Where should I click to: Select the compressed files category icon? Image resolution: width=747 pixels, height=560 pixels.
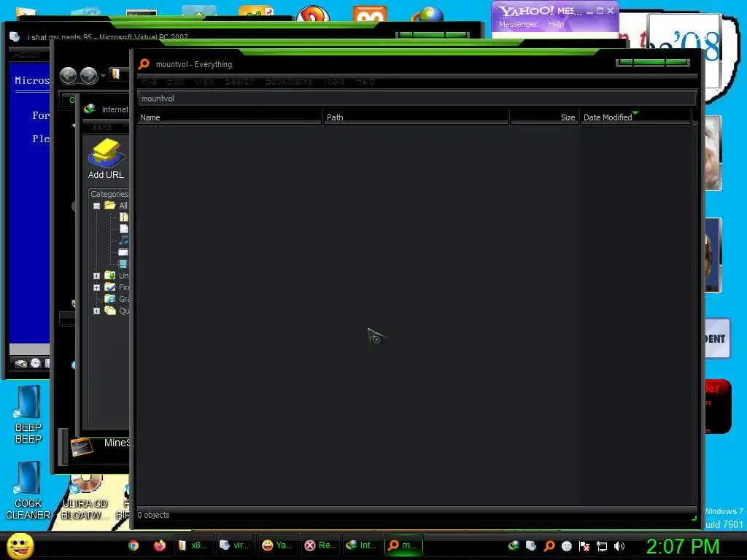coord(124,217)
